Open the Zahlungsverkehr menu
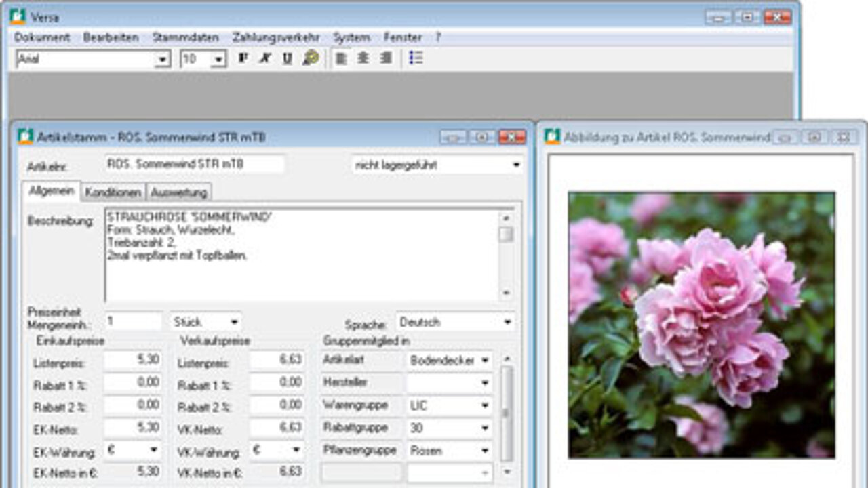The height and width of the screenshot is (488, 868). [276, 37]
